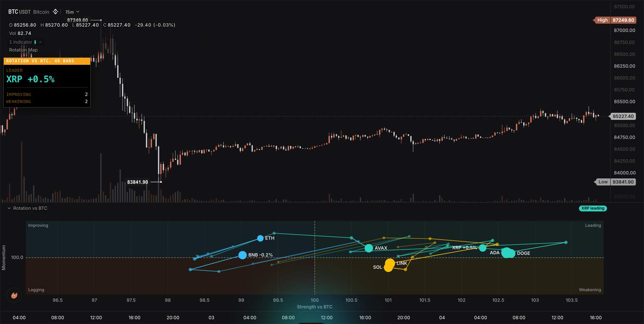Click the XRP leading badge
Image resolution: width=644 pixels, height=324 pixels.
(593, 209)
